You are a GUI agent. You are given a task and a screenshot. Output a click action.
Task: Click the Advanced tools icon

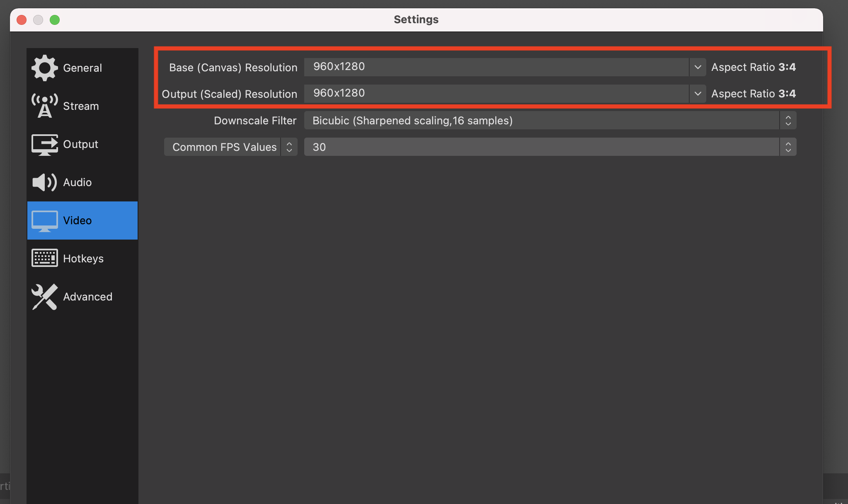click(x=44, y=297)
